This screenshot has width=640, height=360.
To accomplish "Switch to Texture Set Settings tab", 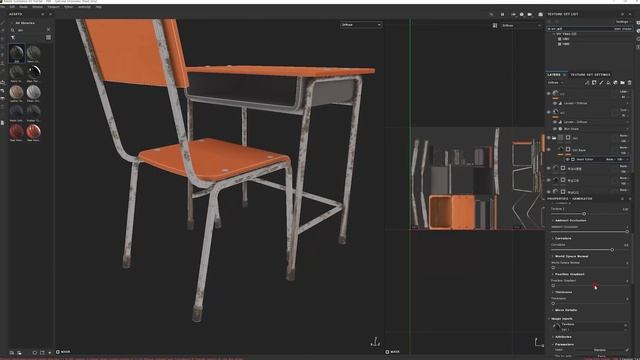I will point(590,75).
